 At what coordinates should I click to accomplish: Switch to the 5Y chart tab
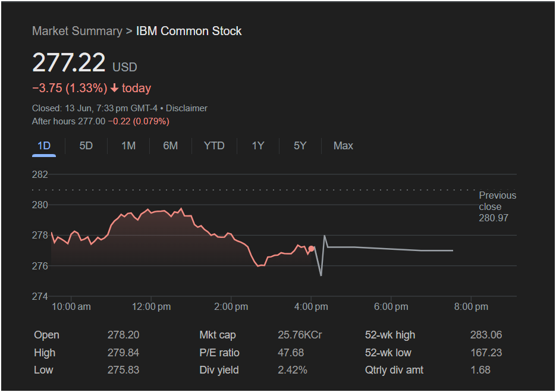point(300,146)
